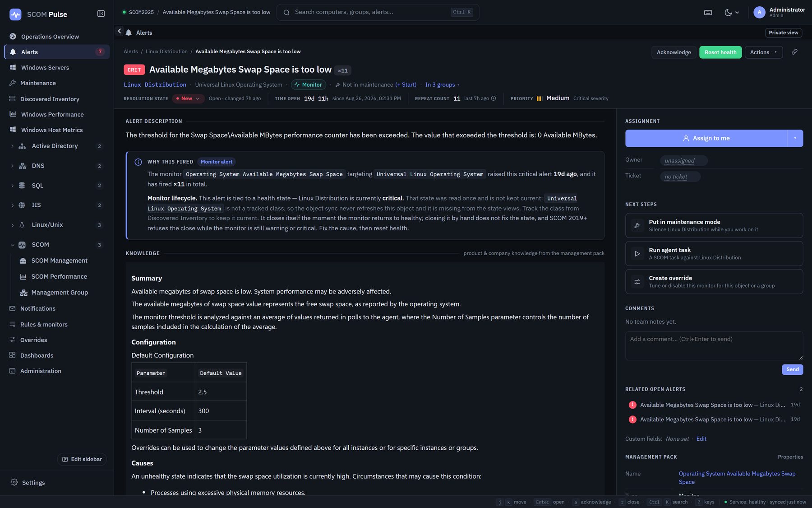Click the repeat count info icon
The width and height of the screenshot is (812, 508).
coord(494,98)
